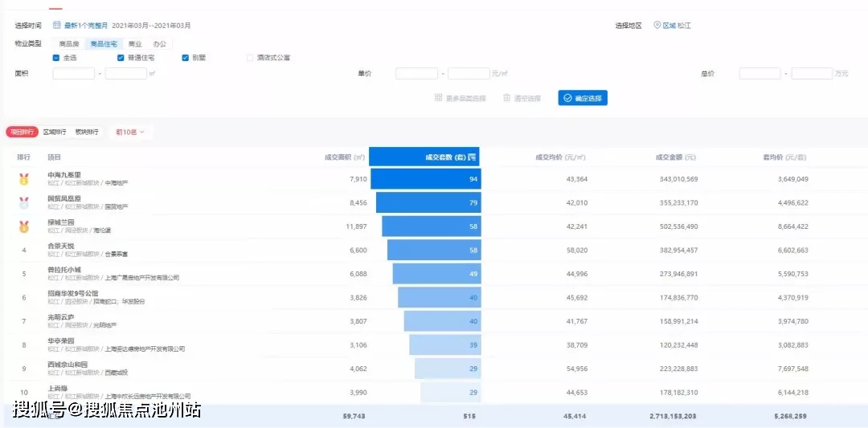Uncheck the 普通住宅 checkbox
This screenshot has width=868, height=428.
pyautogui.click(x=121, y=58)
